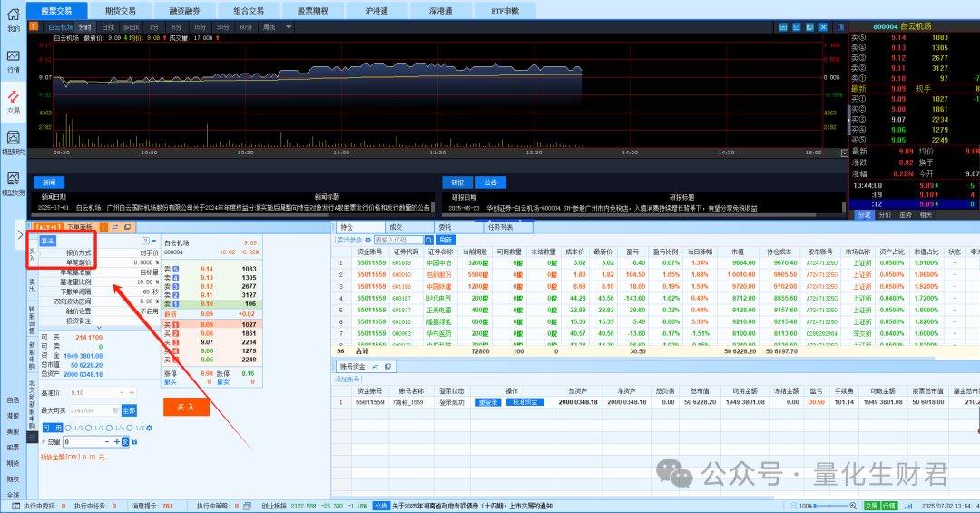Switch order side to 卖出 vertical tab

pyautogui.click(x=33, y=285)
